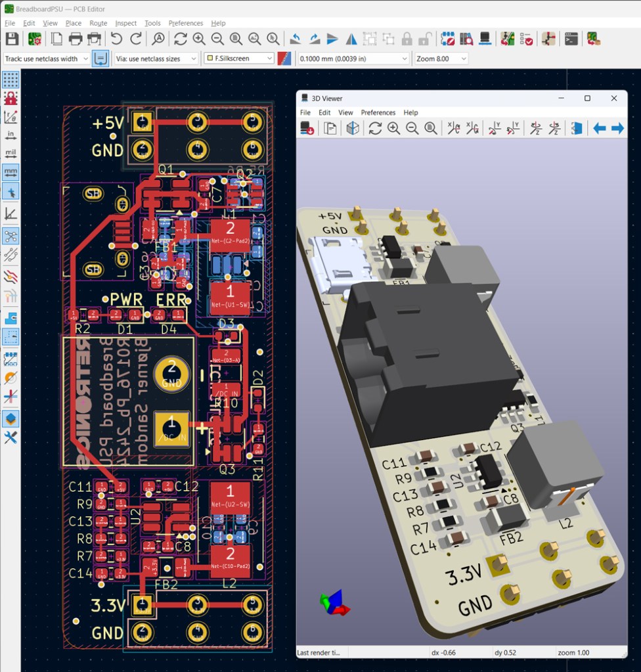This screenshot has width=641, height=672.
Task: Switch units to inches
Action: click(x=11, y=135)
